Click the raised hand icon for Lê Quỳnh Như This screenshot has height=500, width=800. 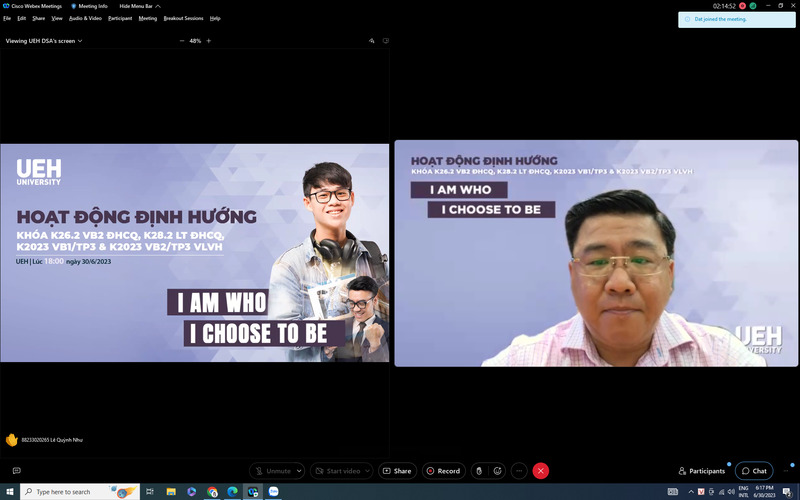(12, 440)
